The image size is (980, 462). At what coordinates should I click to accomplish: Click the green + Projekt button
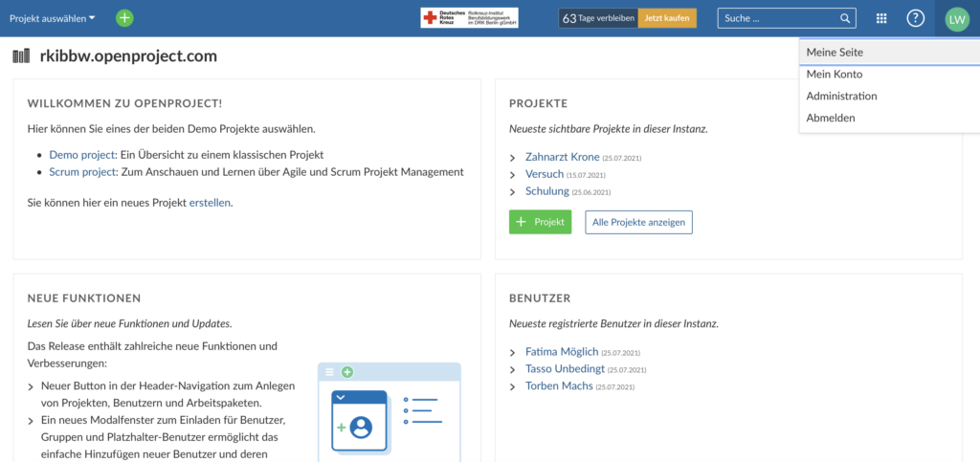[540, 222]
